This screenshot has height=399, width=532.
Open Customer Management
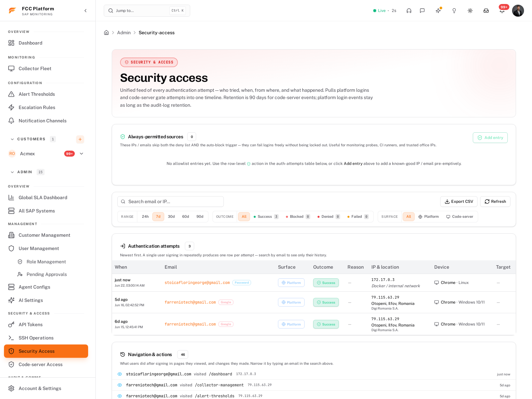(x=46, y=235)
